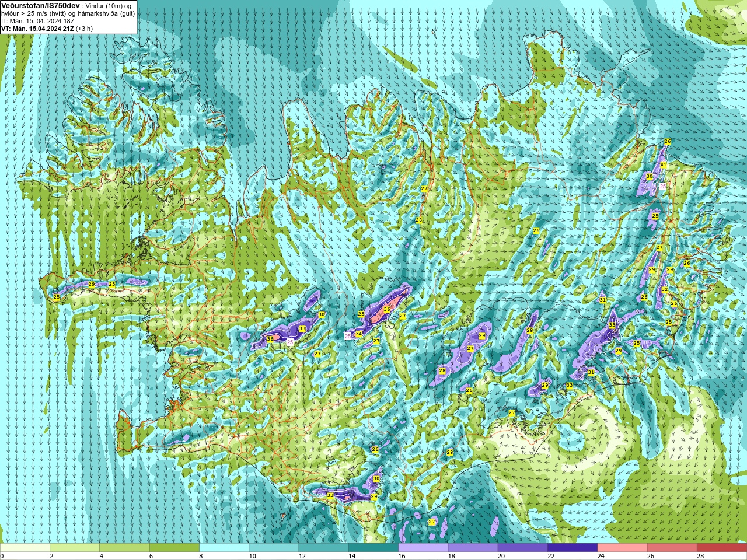The image size is (747, 560).
Task: Select the 8–10 m/s light cyan legend swatch
Action: 224,547
